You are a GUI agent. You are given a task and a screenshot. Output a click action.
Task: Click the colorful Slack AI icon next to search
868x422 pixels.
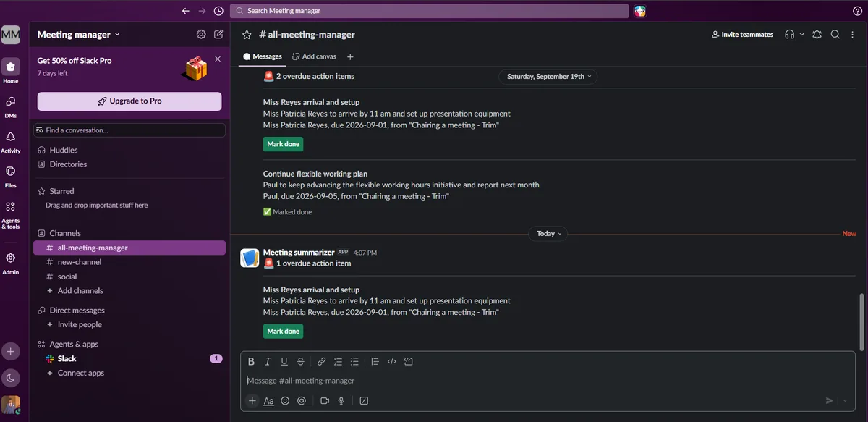640,11
